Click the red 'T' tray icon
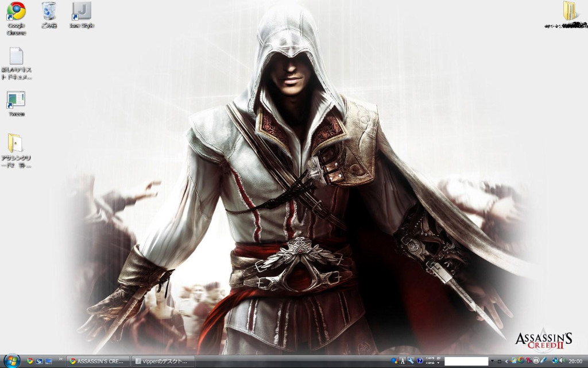 click(x=529, y=361)
